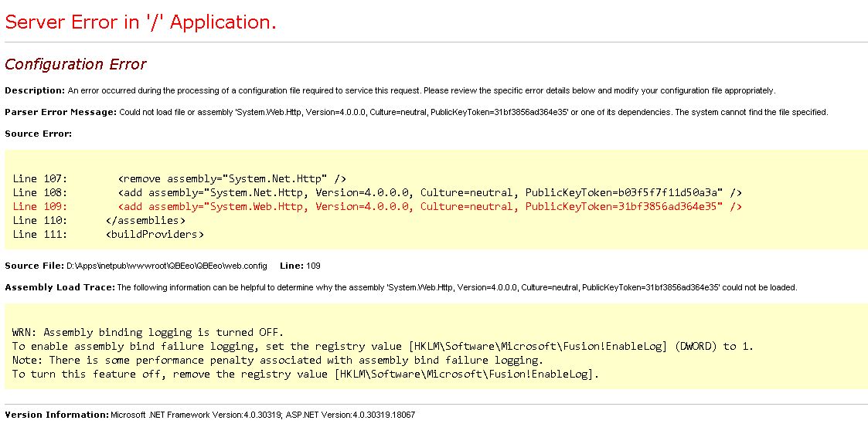Click the 'Server Error in '/' Application.' heading

pos(141,22)
